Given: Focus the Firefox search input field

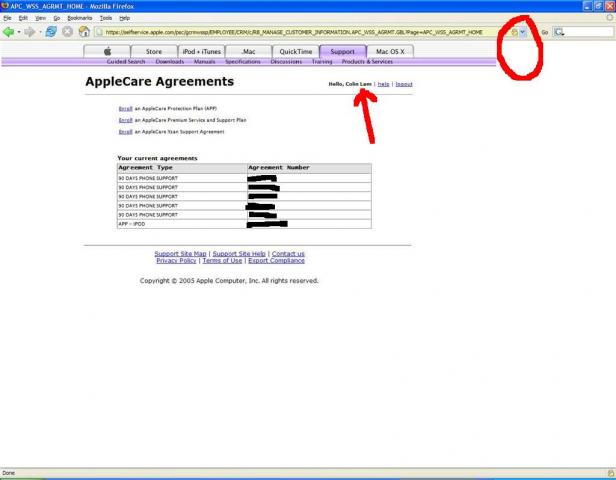Looking at the screenshot, I should pyautogui.click(x=588, y=32).
